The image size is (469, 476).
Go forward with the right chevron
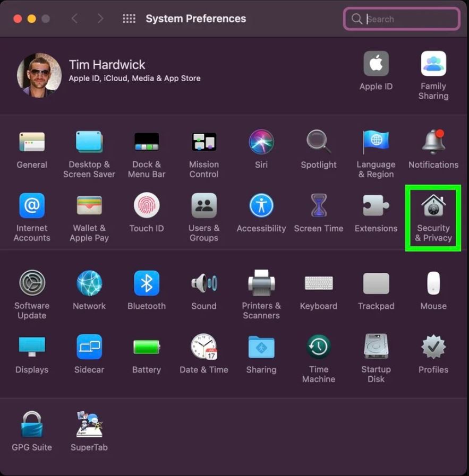coord(100,19)
